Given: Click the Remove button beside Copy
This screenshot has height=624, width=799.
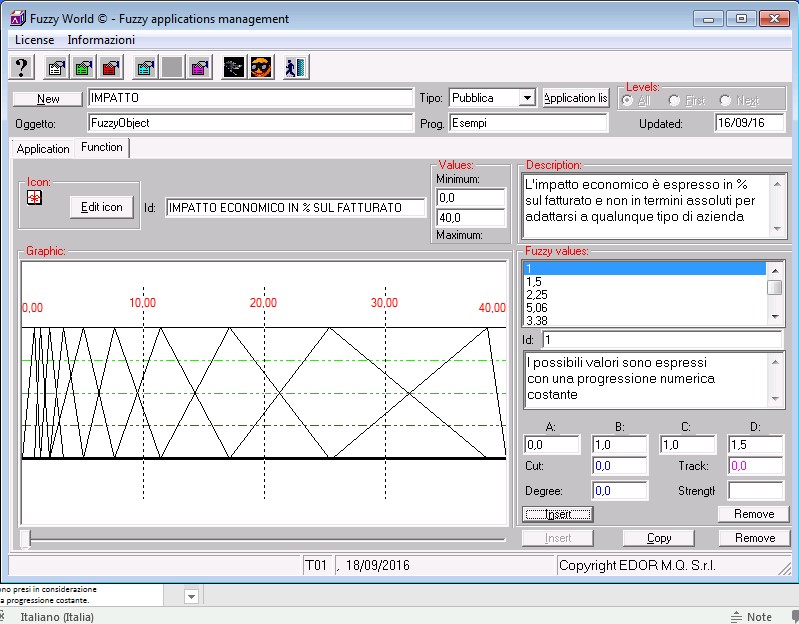Looking at the screenshot, I should point(755,538).
